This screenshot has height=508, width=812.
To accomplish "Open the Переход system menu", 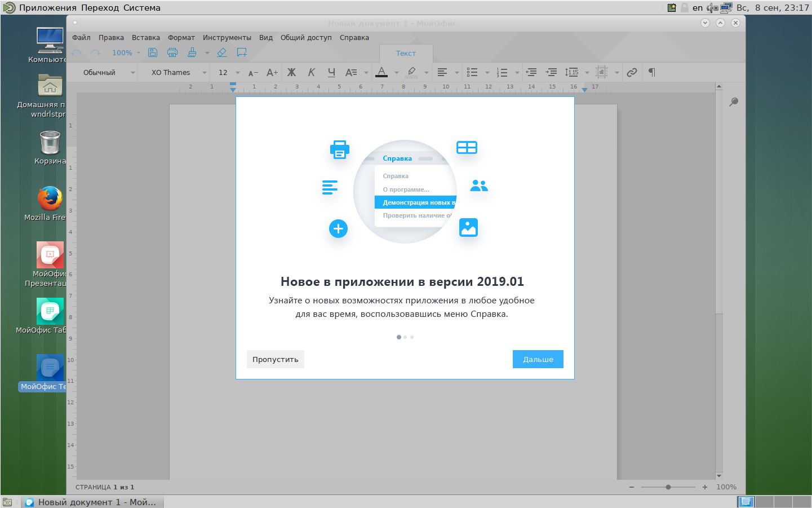I will (100, 8).
